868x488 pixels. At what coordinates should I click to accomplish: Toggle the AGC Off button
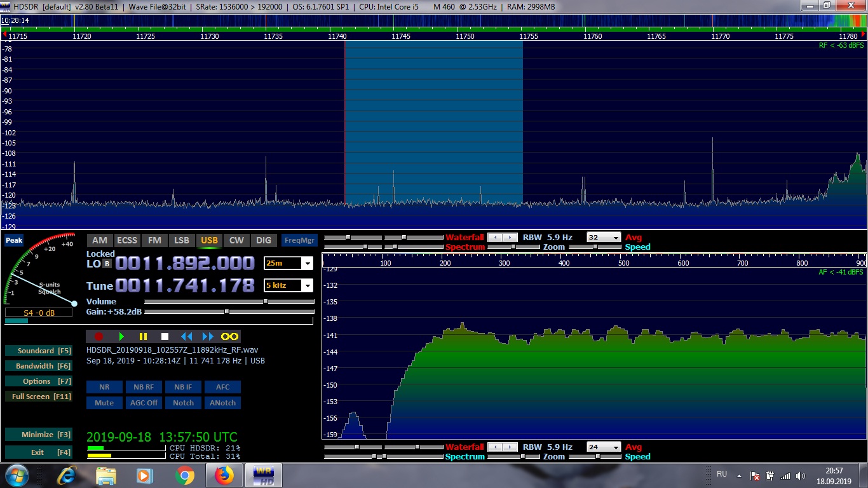144,402
